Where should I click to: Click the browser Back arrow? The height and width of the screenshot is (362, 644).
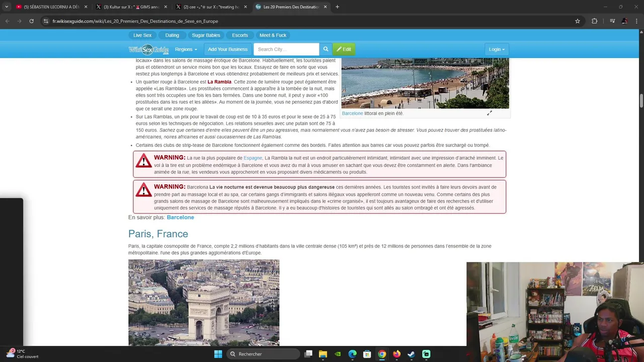pyautogui.click(x=7, y=21)
